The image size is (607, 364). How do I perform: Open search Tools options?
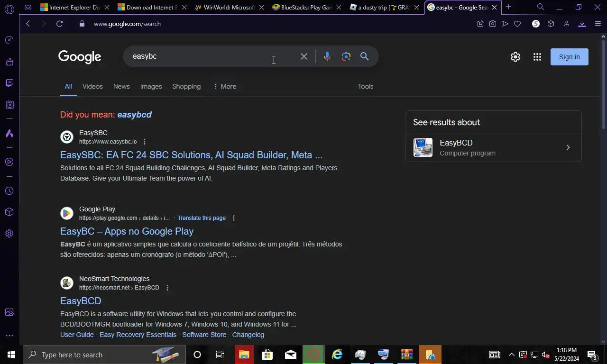click(x=366, y=86)
